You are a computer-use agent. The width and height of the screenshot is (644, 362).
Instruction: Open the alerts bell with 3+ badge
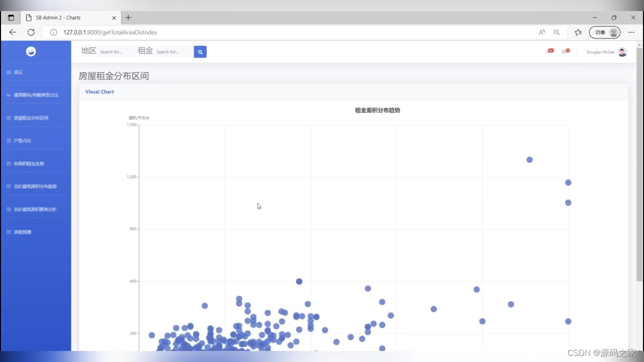(550, 51)
